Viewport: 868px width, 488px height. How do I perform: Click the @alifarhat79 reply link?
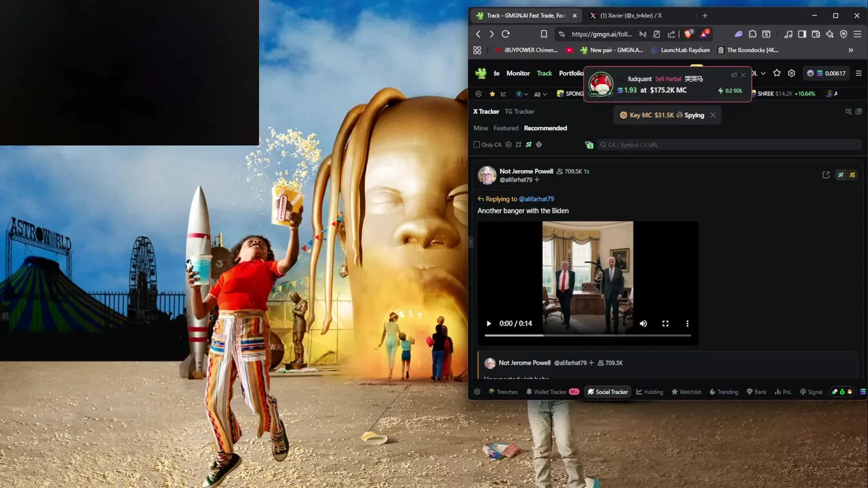point(536,199)
